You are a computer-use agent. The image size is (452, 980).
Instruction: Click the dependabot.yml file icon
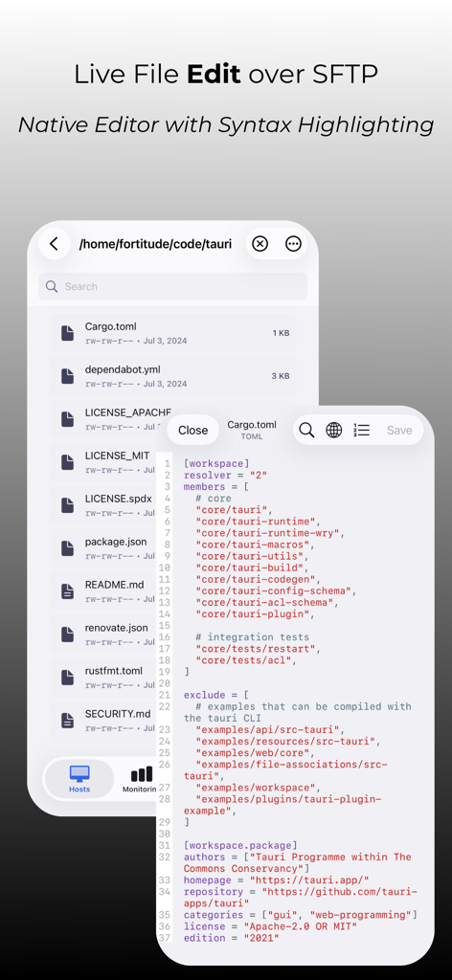coord(68,376)
